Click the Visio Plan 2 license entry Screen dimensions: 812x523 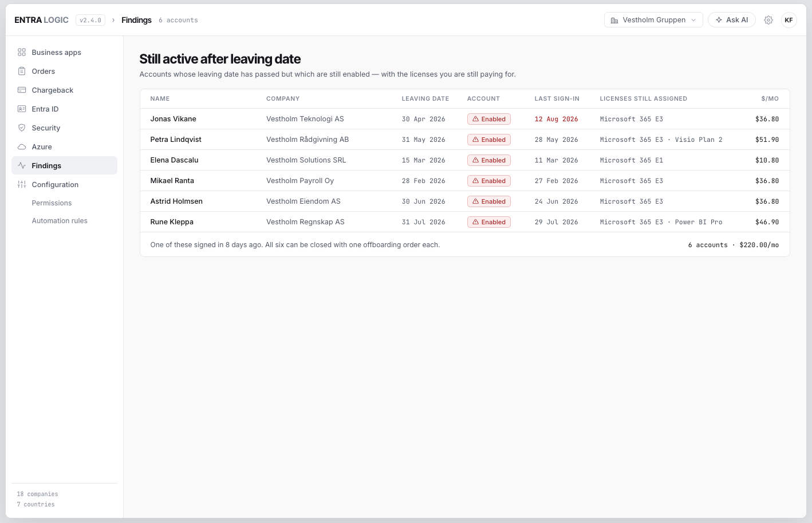pos(699,140)
